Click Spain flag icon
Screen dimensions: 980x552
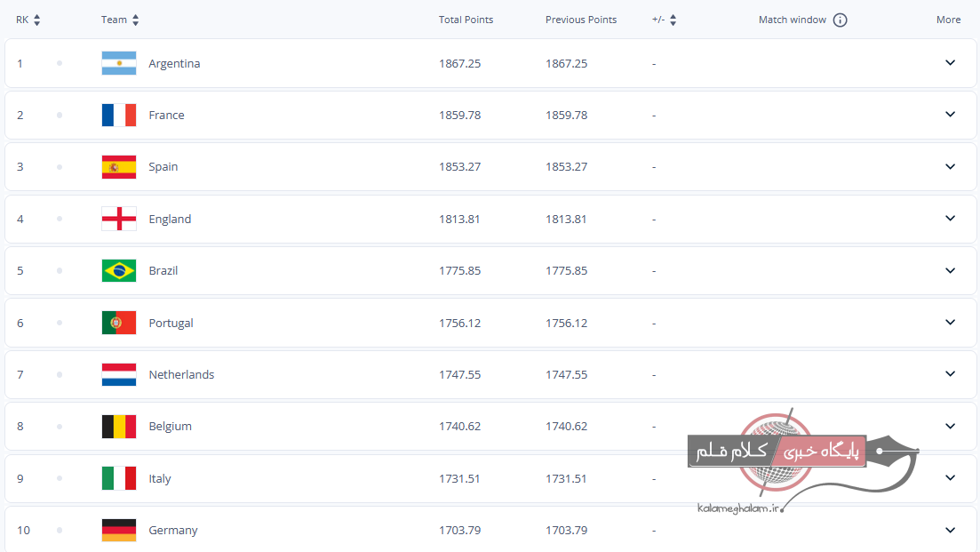[119, 167]
